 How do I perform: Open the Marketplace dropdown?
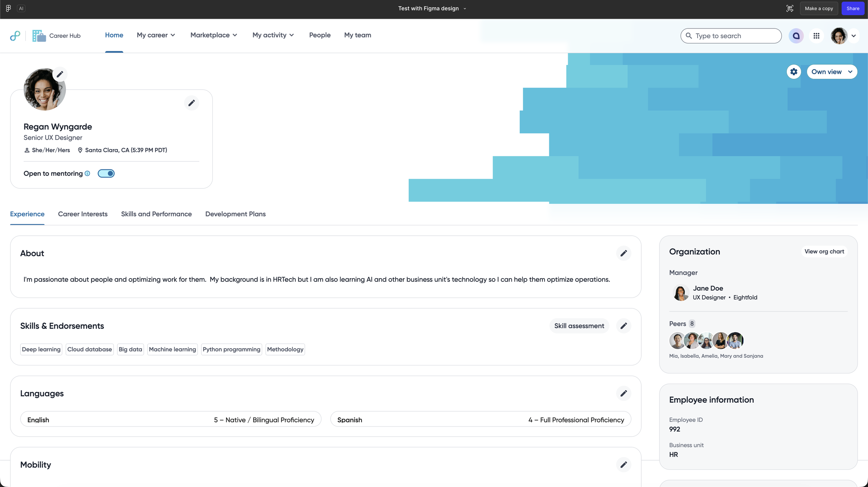point(214,35)
